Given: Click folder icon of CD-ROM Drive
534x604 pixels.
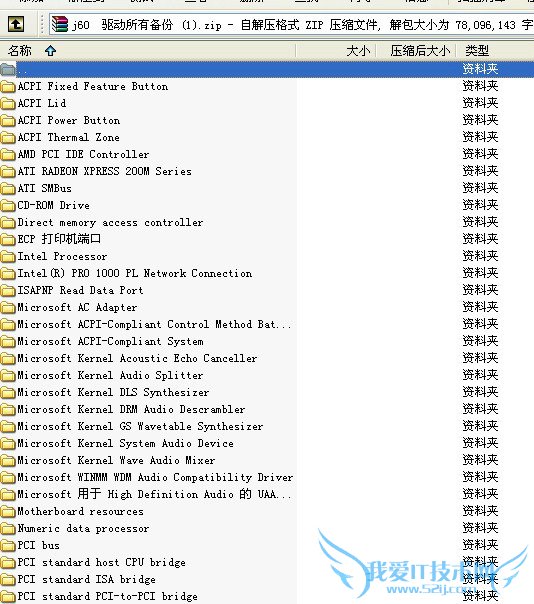Looking at the screenshot, I should (x=8, y=205).
